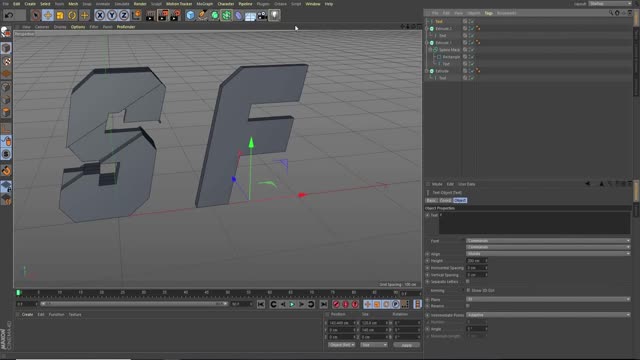Add a Light object bulb icon

274,16
